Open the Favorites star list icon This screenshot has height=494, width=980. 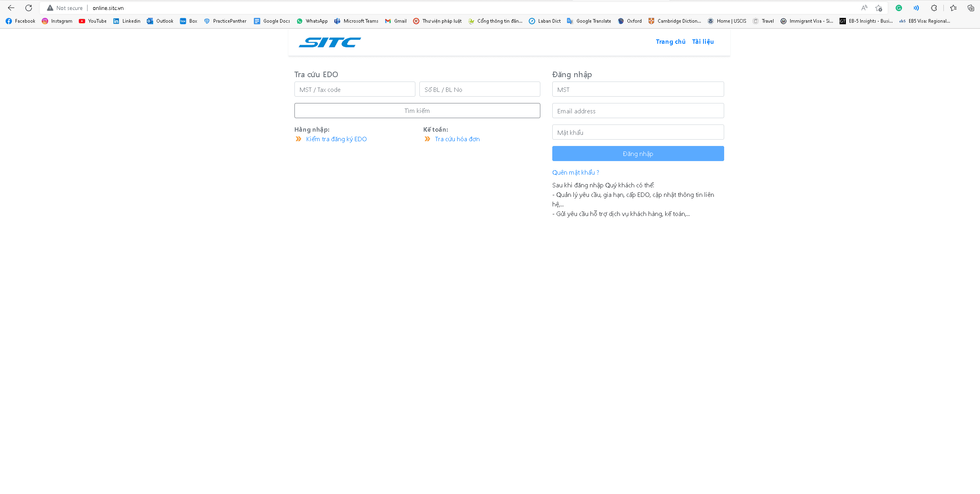tap(953, 8)
